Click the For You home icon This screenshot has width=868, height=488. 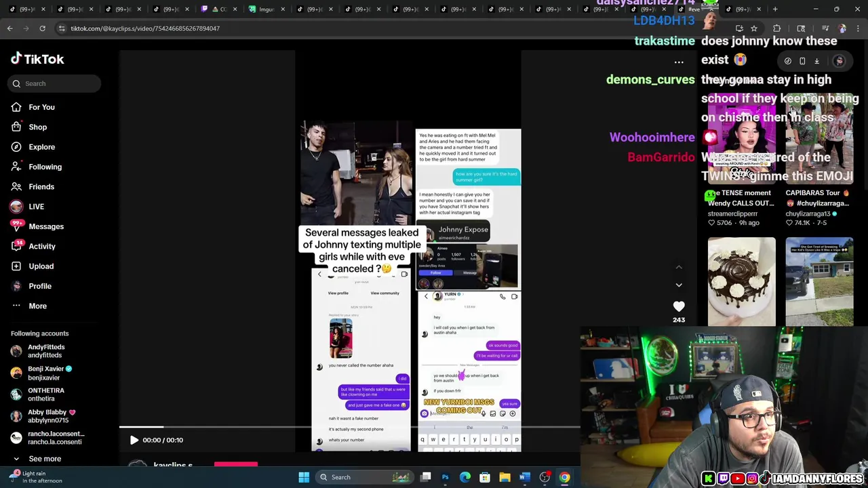click(16, 107)
